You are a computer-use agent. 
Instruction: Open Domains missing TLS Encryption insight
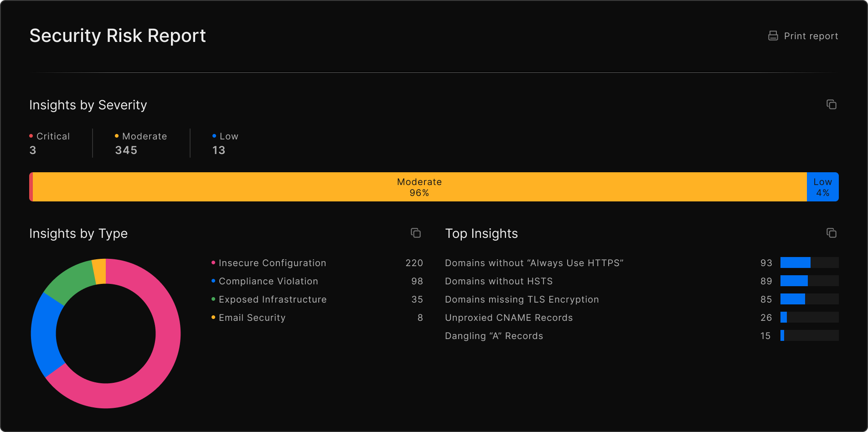pos(522,299)
